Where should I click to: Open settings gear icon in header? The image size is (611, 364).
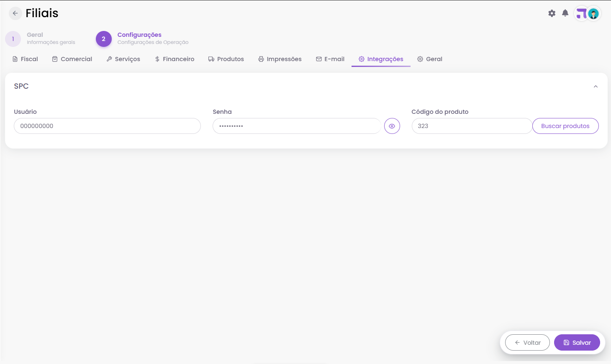coord(552,13)
